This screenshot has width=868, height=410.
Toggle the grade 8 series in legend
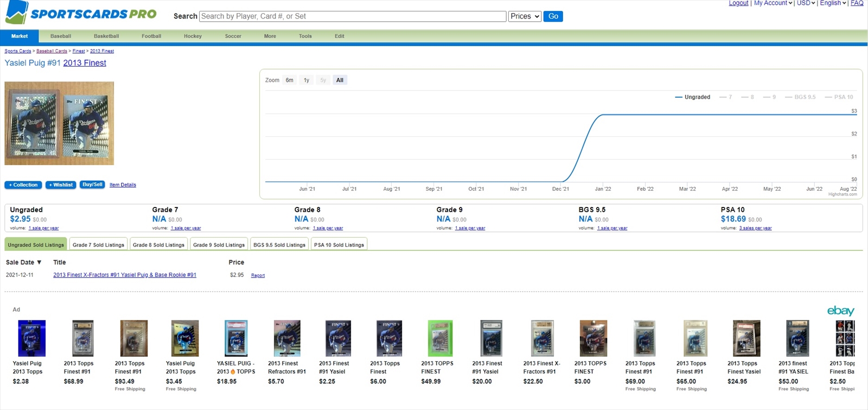click(x=748, y=97)
